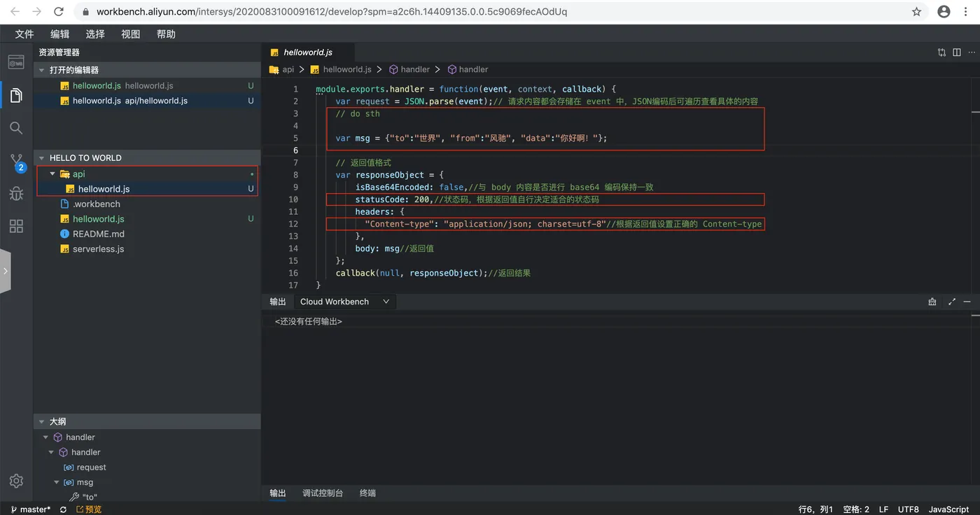The height and width of the screenshot is (515, 980).
Task: Click the 预览 preview button in status bar
Action: 89,509
